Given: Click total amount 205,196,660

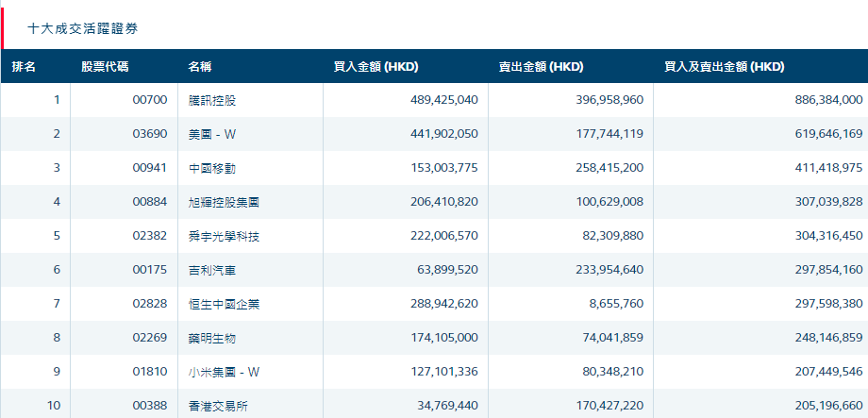Looking at the screenshot, I should (x=828, y=406).
